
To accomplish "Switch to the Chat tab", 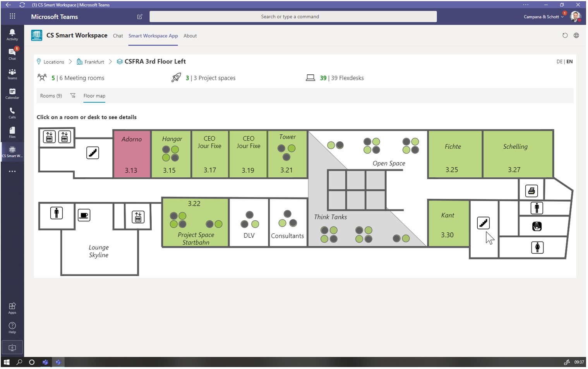I will tap(118, 36).
